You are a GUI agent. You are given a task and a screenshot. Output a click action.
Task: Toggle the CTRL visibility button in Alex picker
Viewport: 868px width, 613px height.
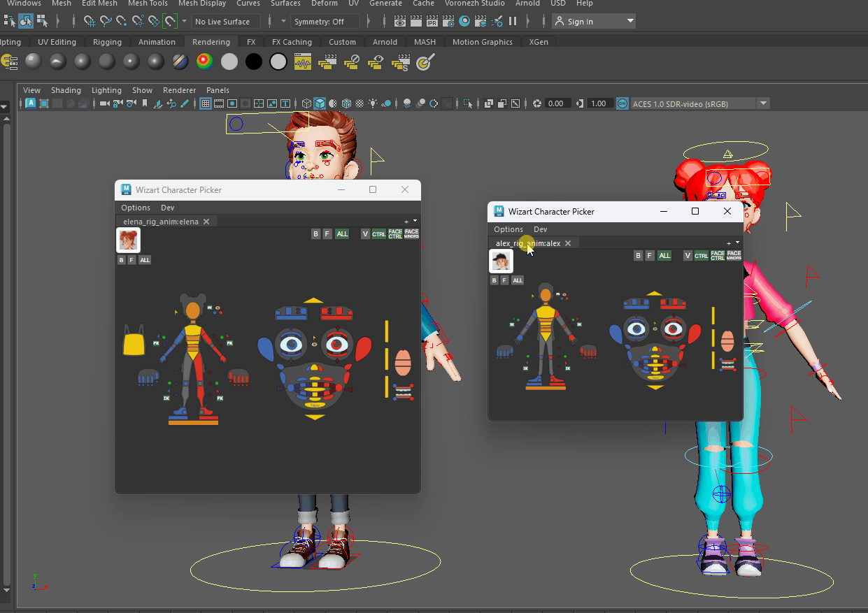[701, 256]
